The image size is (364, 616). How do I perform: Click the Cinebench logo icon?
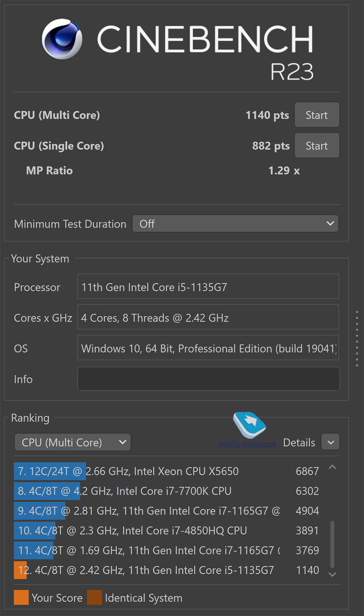[62, 39]
